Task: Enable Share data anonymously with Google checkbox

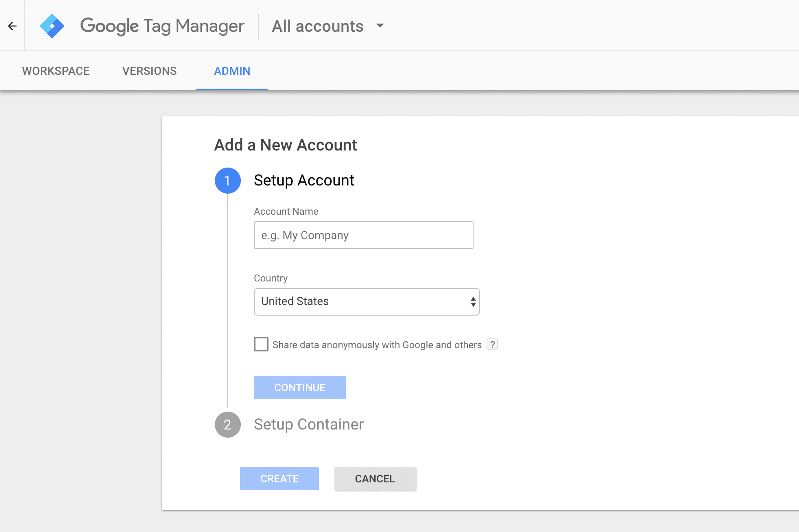Action: click(x=260, y=344)
